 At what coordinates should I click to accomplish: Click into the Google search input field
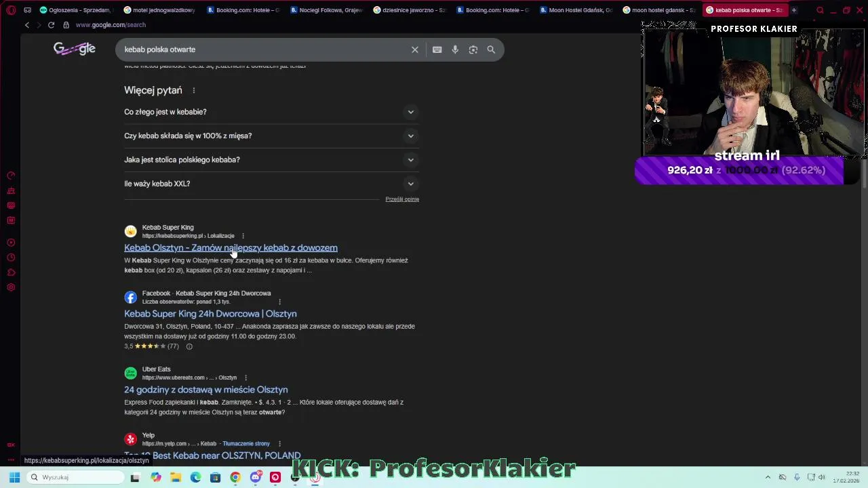(264, 49)
